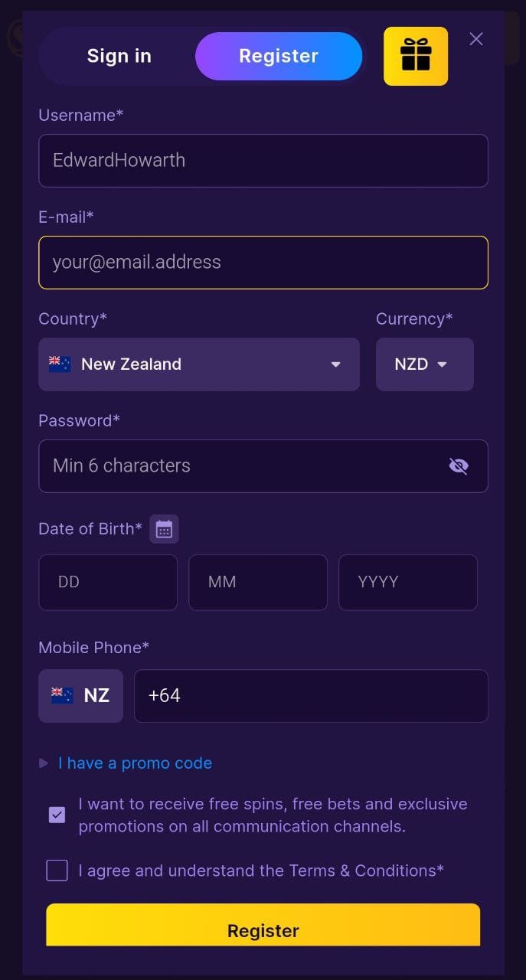The image size is (526, 980).
Task: Click the E-mail address field
Action: pos(263,263)
